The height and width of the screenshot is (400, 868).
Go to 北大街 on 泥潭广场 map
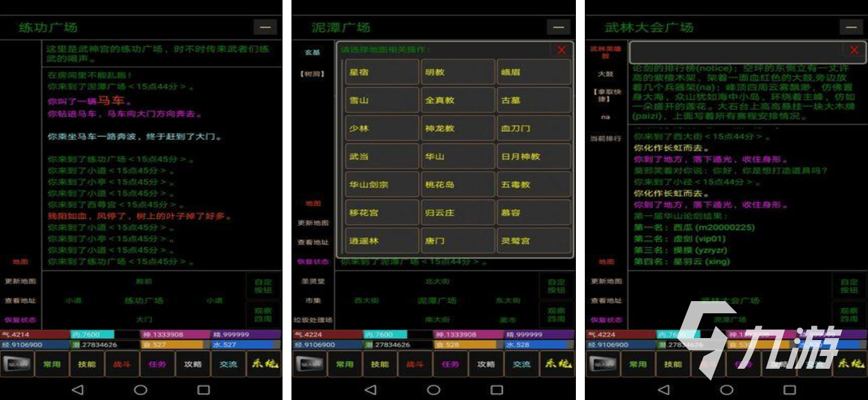(x=437, y=281)
